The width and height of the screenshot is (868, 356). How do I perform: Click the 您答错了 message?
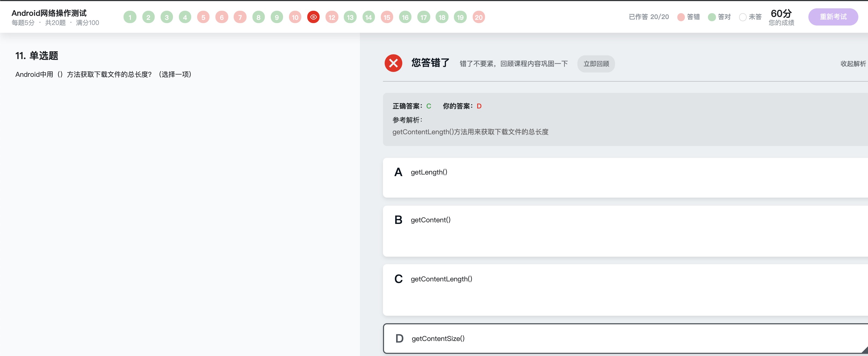[430, 63]
